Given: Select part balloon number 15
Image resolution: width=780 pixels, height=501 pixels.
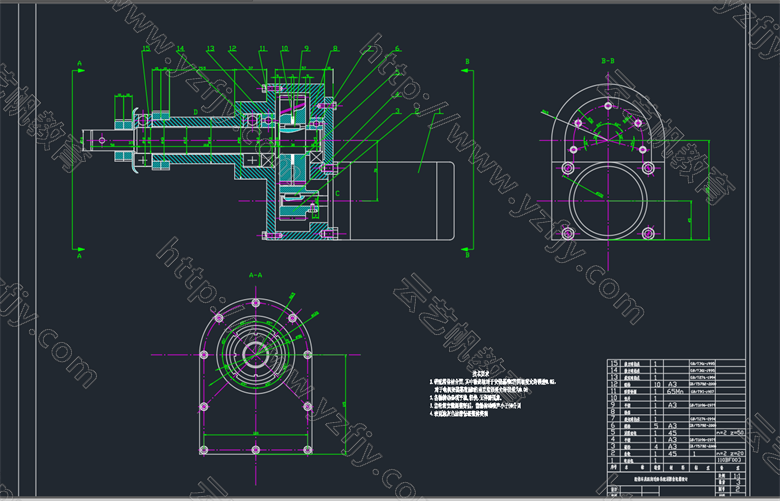Looking at the screenshot, I should (146, 49).
